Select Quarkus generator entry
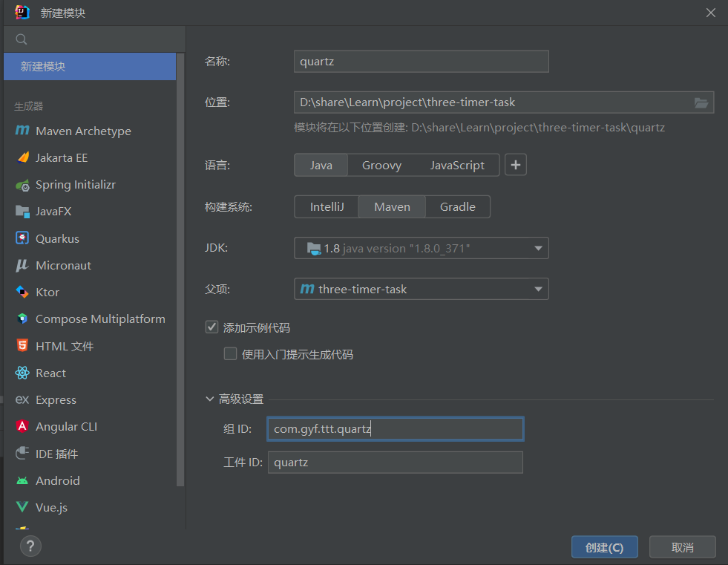 [x=90, y=238]
